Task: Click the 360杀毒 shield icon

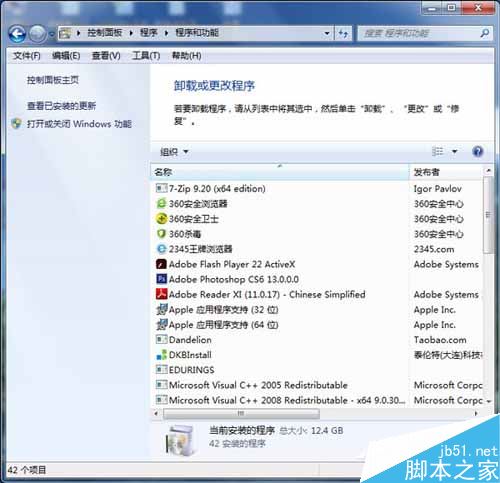Action: [162, 234]
